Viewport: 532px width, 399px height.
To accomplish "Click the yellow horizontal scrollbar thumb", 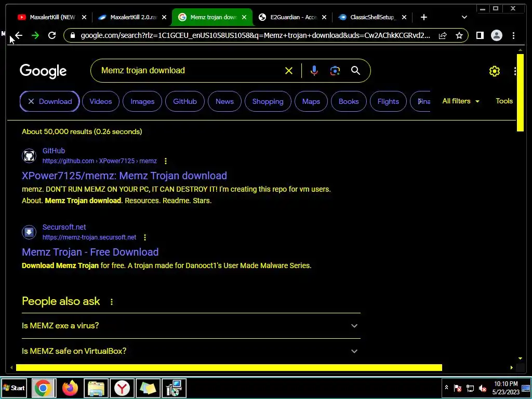I will [229, 367].
